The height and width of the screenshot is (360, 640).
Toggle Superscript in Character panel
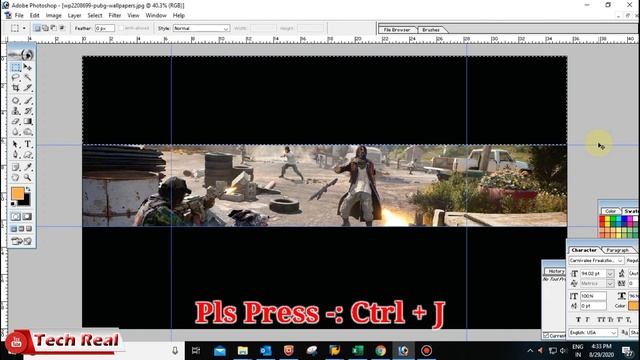tap(620, 320)
